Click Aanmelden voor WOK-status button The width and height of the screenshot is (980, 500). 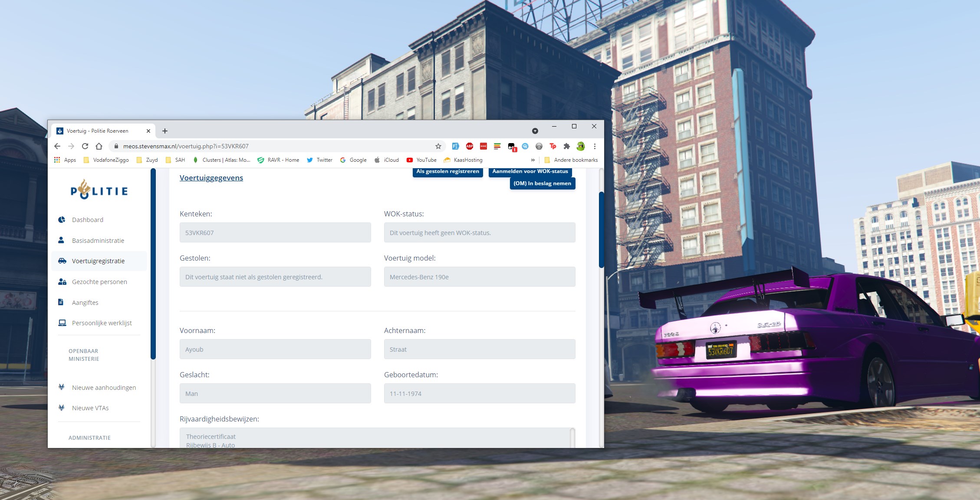click(x=530, y=172)
